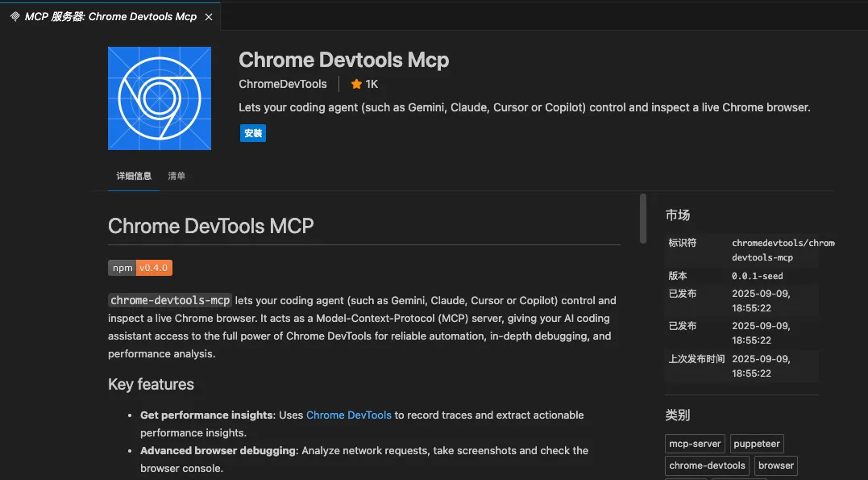Select the mcp-server category tag
This screenshot has width=868, height=480.
click(695, 444)
